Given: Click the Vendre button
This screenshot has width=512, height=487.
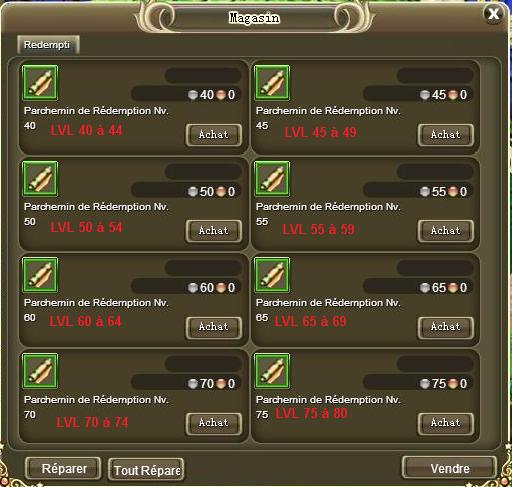Looking at the screenshot, I should click(449, 468).
